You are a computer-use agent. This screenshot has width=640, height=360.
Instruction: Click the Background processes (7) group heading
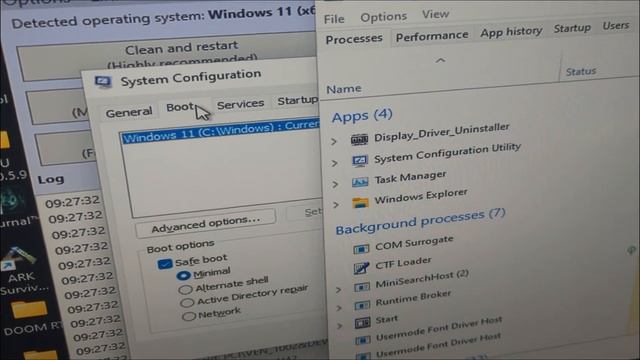(420, 221)
